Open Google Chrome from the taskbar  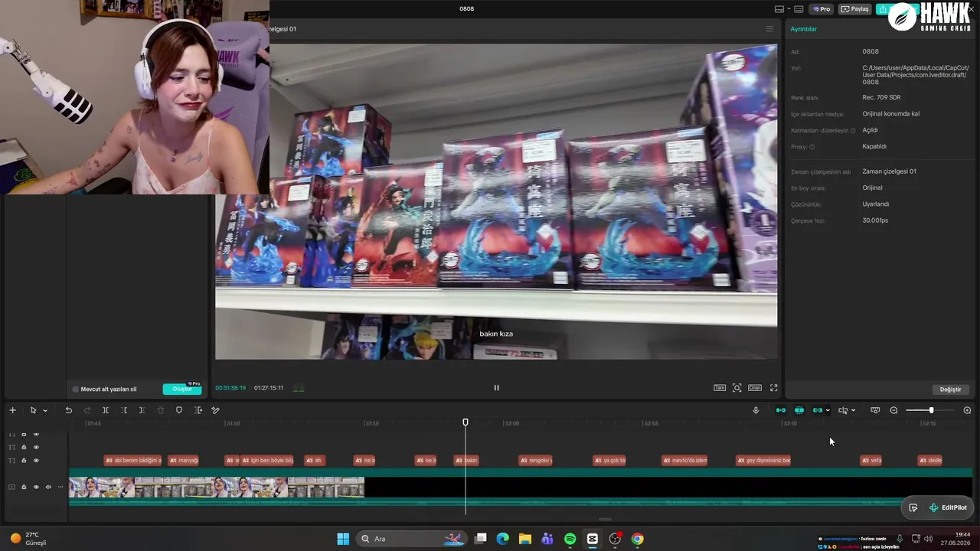[637, 539]
